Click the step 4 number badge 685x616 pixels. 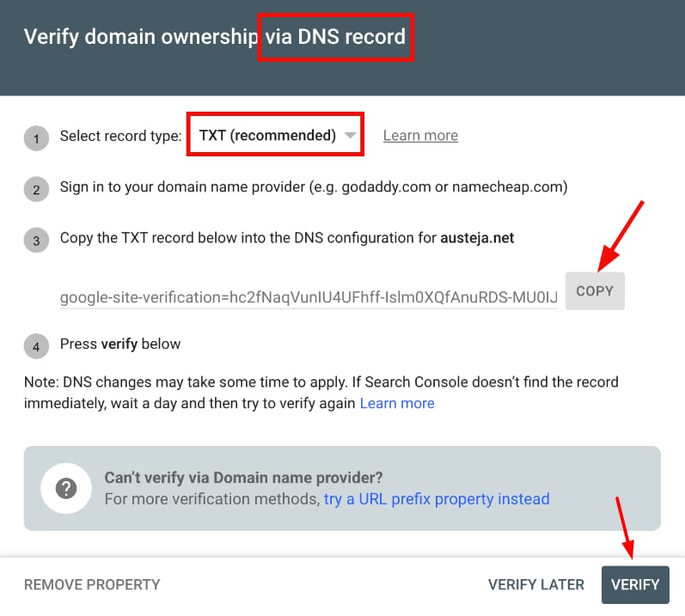point(36,347)
